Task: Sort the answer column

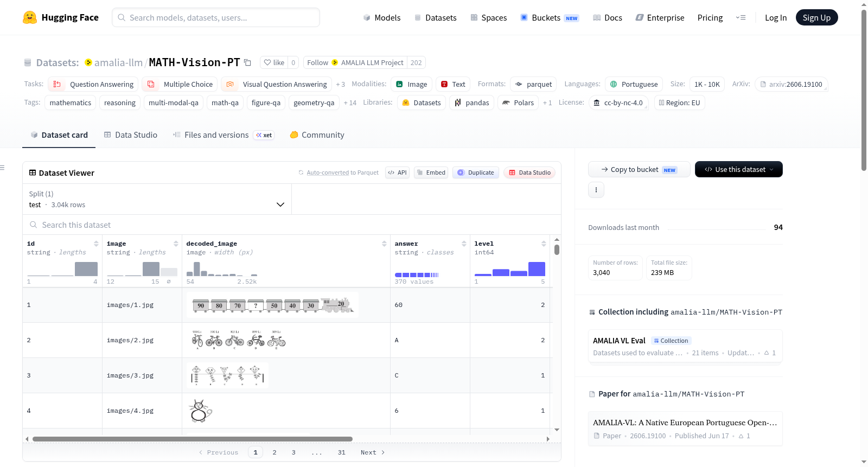Action: [464, 244]
